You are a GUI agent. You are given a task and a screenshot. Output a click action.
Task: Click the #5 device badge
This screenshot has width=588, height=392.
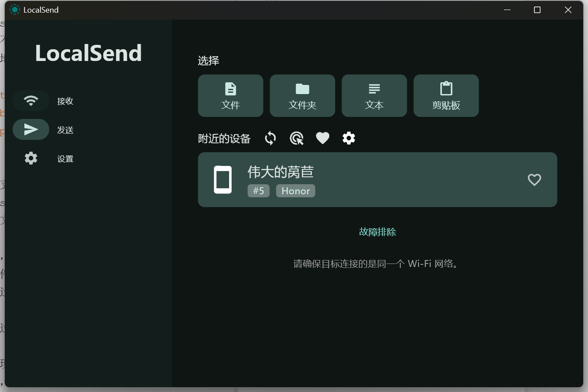click(x=259, y=191)
